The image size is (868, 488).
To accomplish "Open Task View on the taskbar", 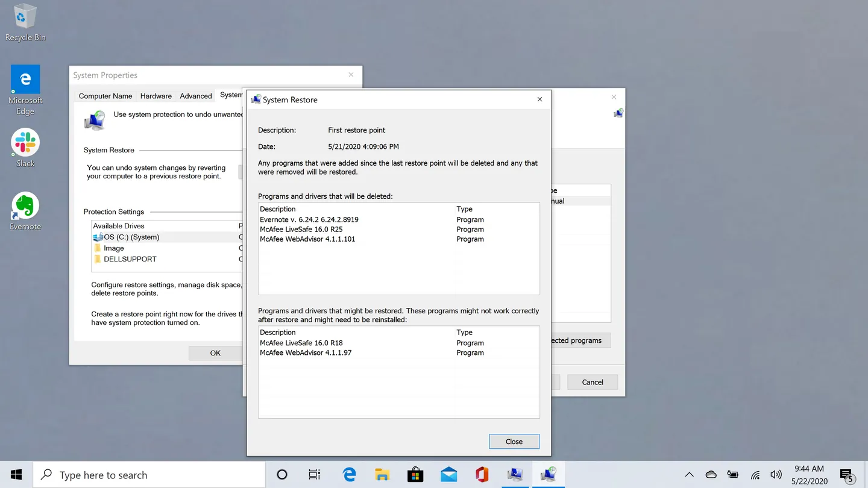I will (315, 475).
